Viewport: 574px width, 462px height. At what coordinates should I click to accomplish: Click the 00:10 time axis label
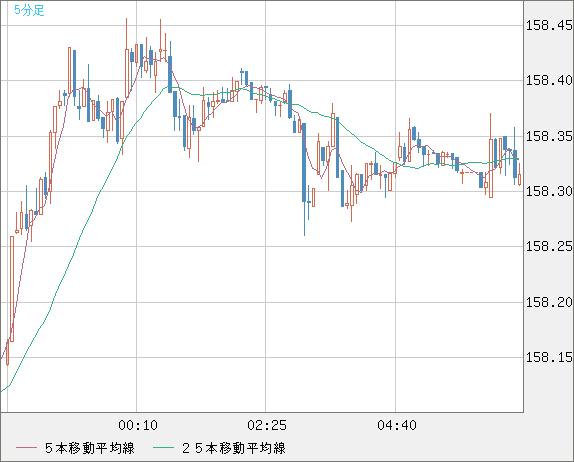[138, 425]
